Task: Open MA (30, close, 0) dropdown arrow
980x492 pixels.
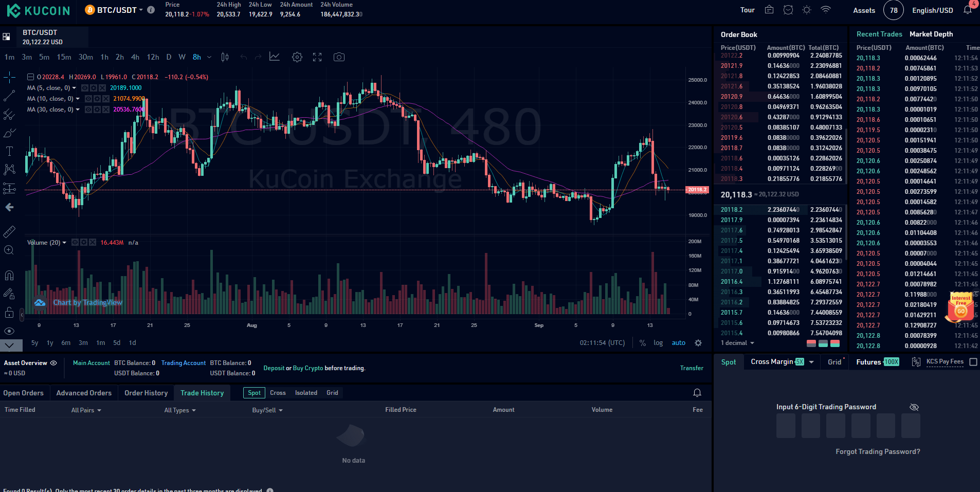Action: (78, 110)
